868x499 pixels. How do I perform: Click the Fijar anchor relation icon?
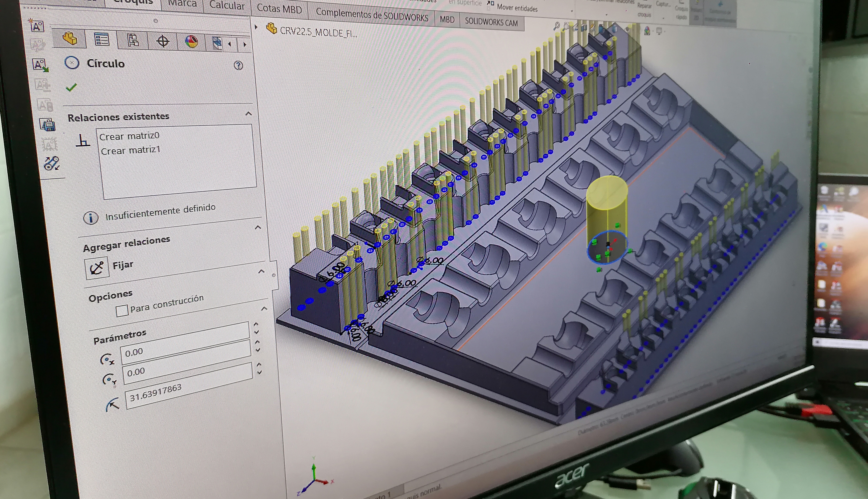point(97,268)
